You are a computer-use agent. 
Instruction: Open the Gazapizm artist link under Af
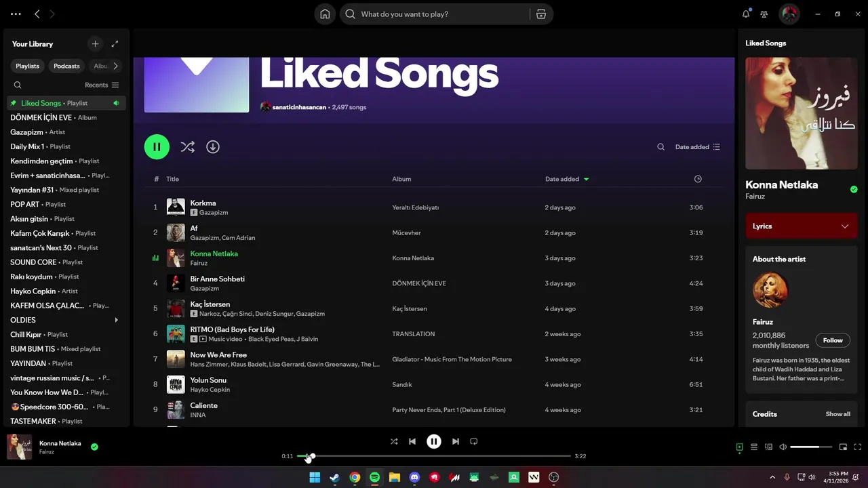point(204,238)
